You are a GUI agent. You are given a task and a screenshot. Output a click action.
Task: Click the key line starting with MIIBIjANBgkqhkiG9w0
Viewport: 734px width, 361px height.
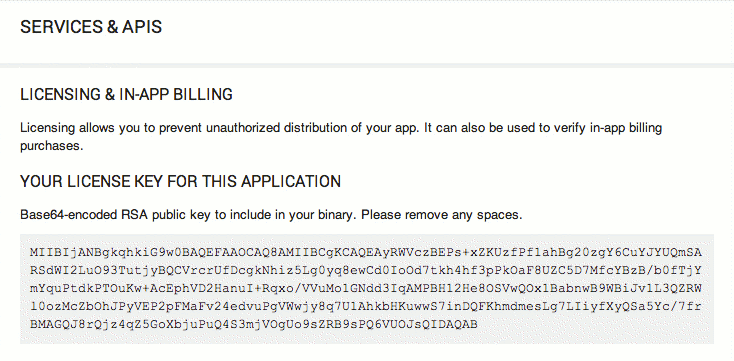[x=366, y=253]
